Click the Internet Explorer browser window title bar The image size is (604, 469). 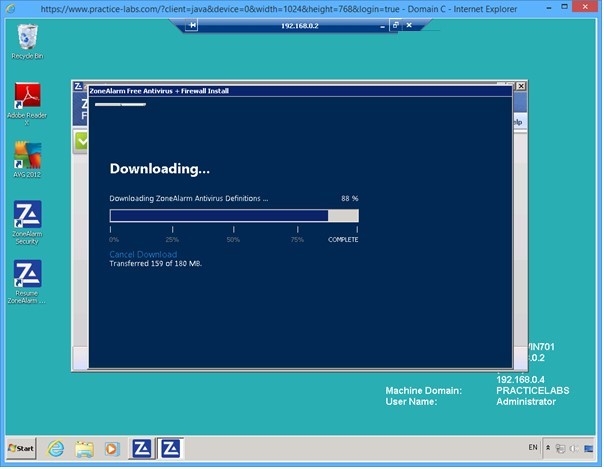[278, 8]
